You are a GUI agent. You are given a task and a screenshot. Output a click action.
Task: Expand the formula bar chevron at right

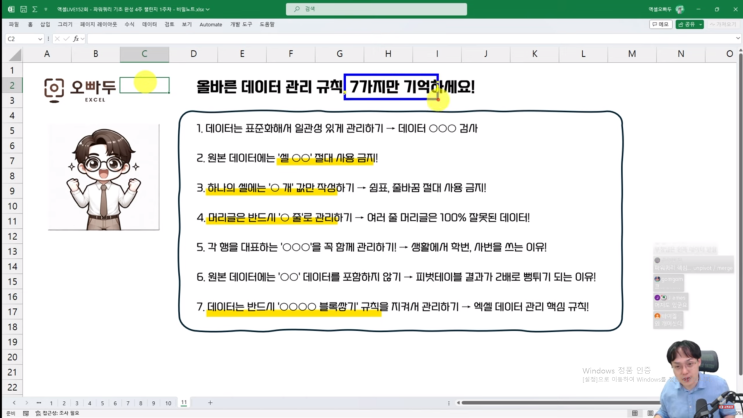(x=738, y=38)
